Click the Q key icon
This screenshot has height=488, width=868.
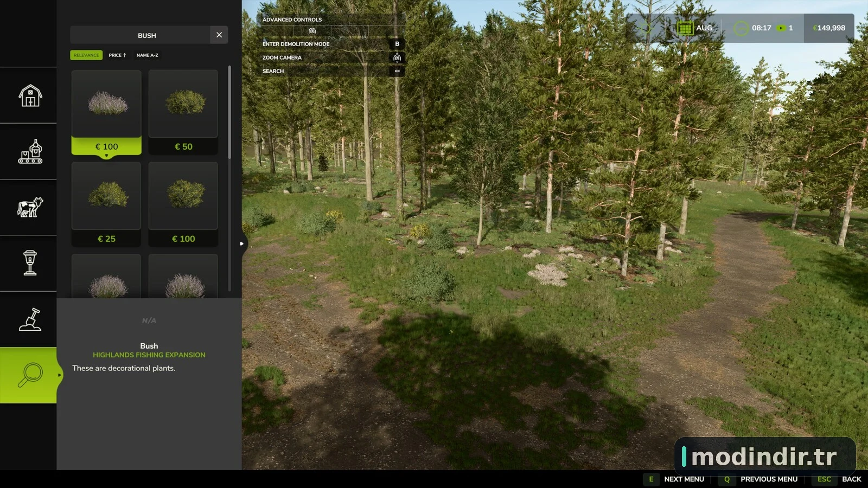click(x=727, y=479)
